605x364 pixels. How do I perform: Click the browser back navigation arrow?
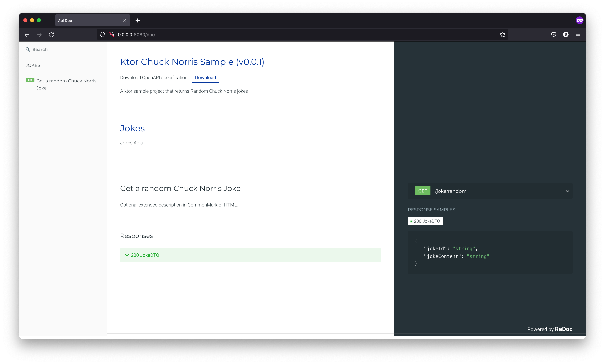tap(27, 35)
